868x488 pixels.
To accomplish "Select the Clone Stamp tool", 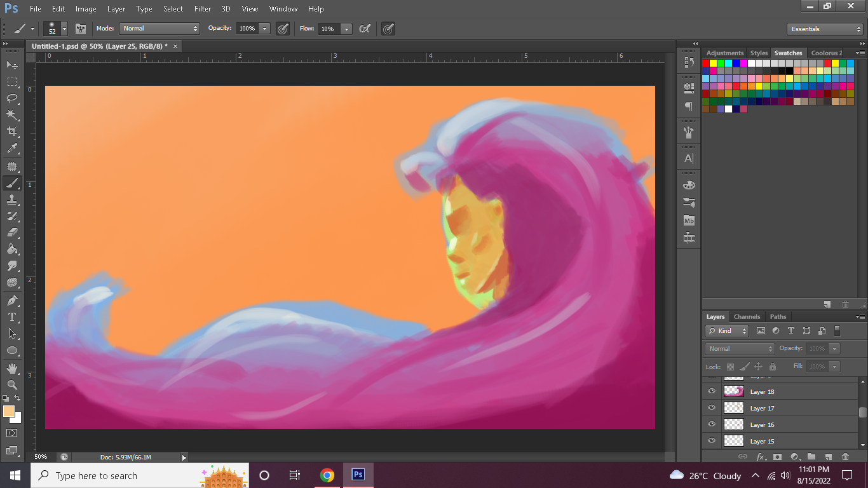I will coord(12,200).
